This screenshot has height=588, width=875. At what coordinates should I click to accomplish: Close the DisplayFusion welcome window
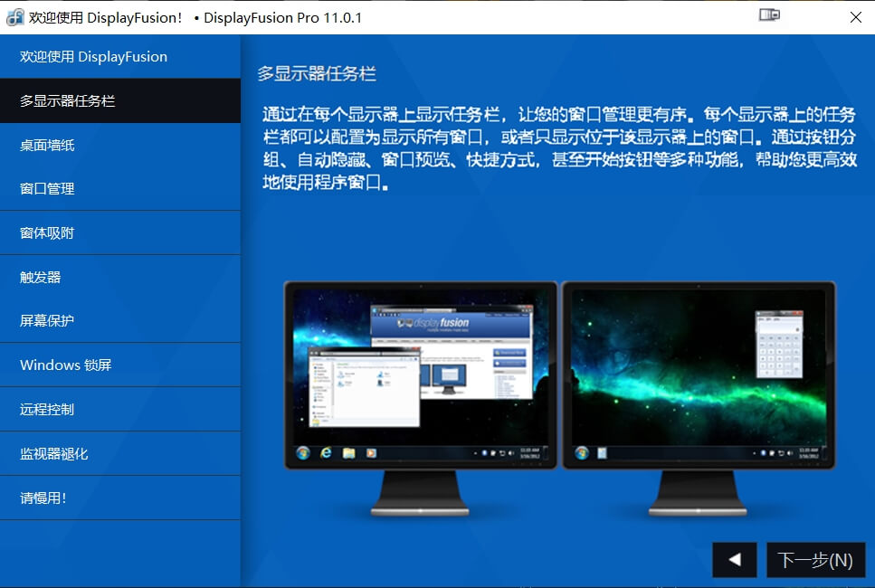855,17
